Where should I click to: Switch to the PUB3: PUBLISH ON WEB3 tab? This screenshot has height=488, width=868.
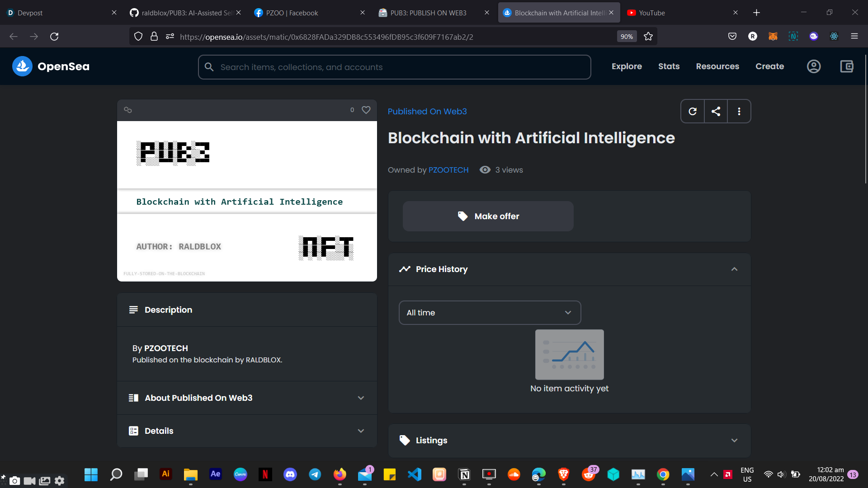tap(428, 13)
